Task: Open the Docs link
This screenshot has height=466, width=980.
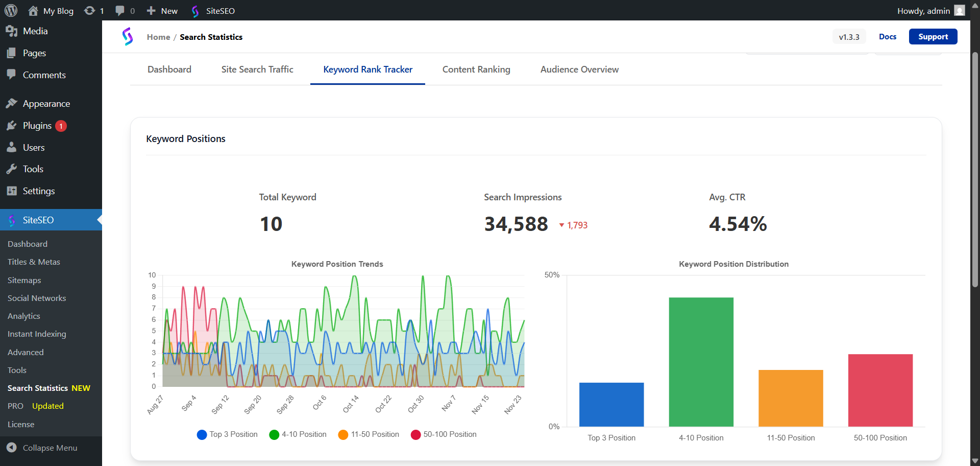Action: [888, 36]
